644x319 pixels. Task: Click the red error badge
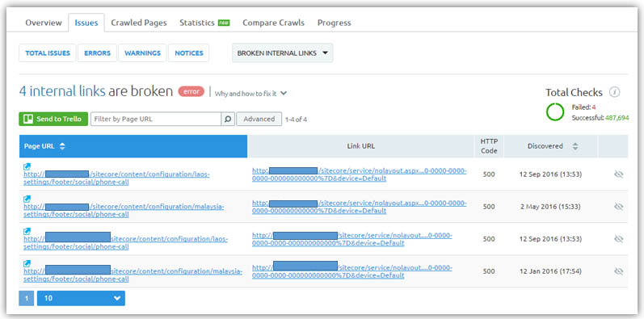click(x=191, y=91)
